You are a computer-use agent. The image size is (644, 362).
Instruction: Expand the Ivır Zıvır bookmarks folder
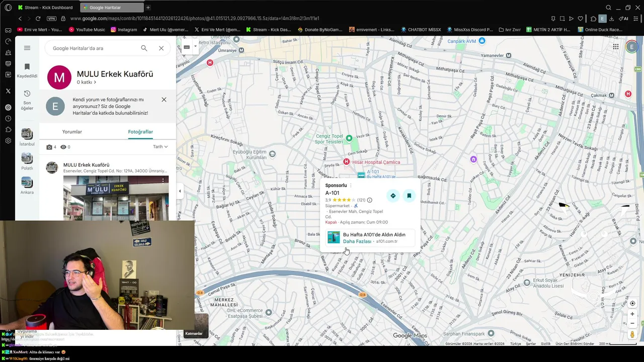509,30
